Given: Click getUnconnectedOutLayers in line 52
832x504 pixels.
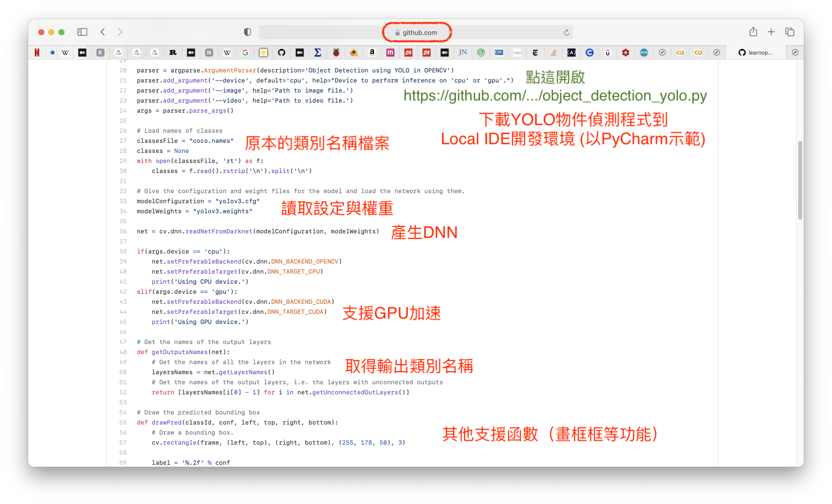Looking at the screenshot, I should click(355, 392).
